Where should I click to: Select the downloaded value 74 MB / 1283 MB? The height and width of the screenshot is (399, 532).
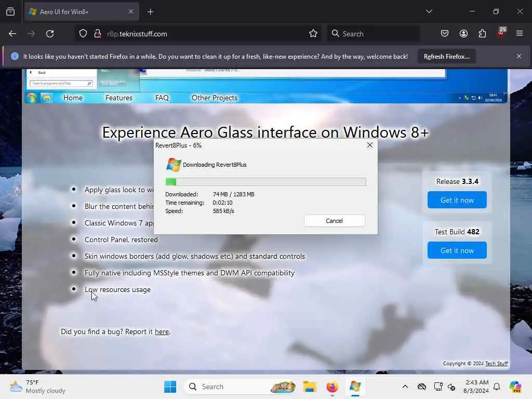point(233,194)
